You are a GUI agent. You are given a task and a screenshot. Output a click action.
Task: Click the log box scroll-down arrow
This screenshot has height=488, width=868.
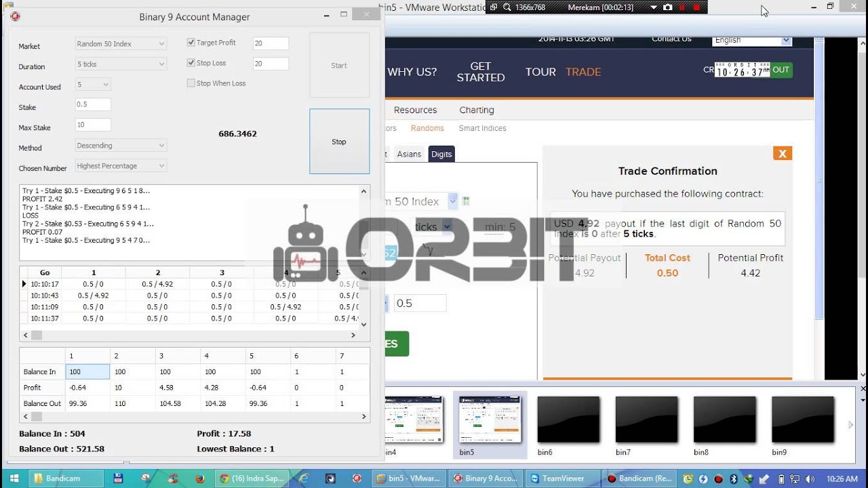[x=365, y=254]
